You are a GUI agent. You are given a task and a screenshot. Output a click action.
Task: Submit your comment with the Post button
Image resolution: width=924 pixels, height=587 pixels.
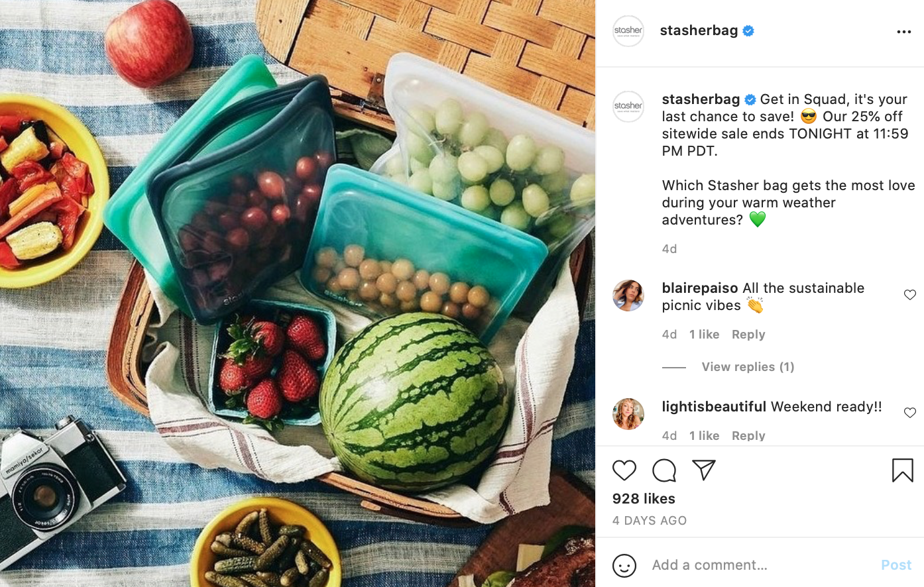(895, 565)
